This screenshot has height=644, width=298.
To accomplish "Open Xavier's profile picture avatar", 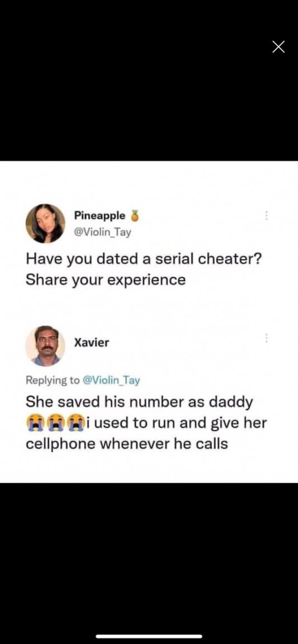I will coord(45,346).
